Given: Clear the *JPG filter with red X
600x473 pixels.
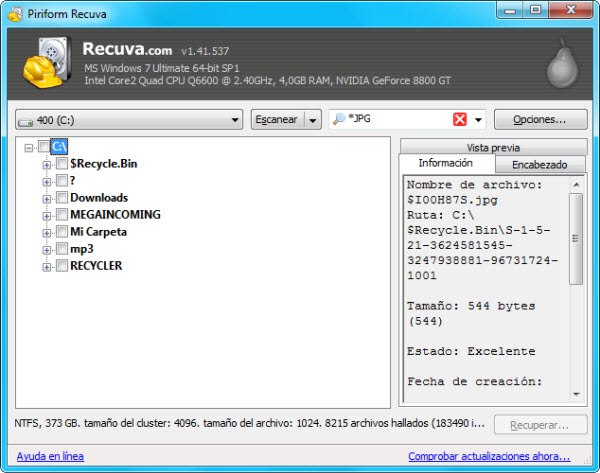Looking at the screenshot, I should click(x=460, y=119).
